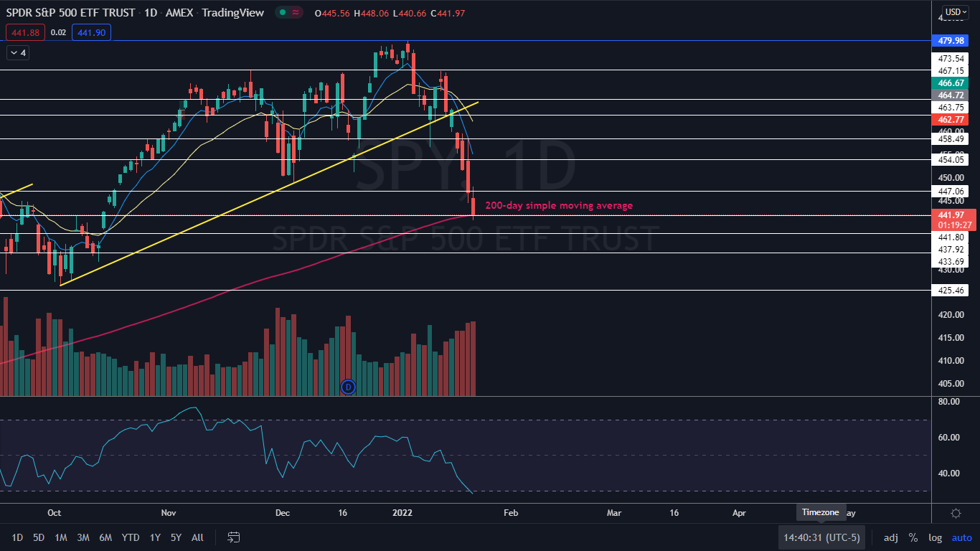Click the 0.02 spread value
The height and width of the screenshot is (551, 980).
coord(59,32)
